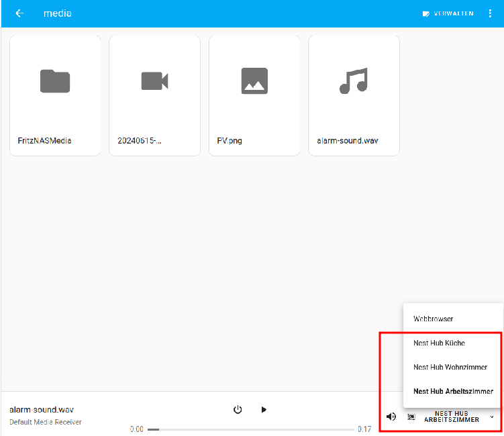Go back using the arrow icon
The width and height of the screenshot is (504, 436).
coord(19,13)
